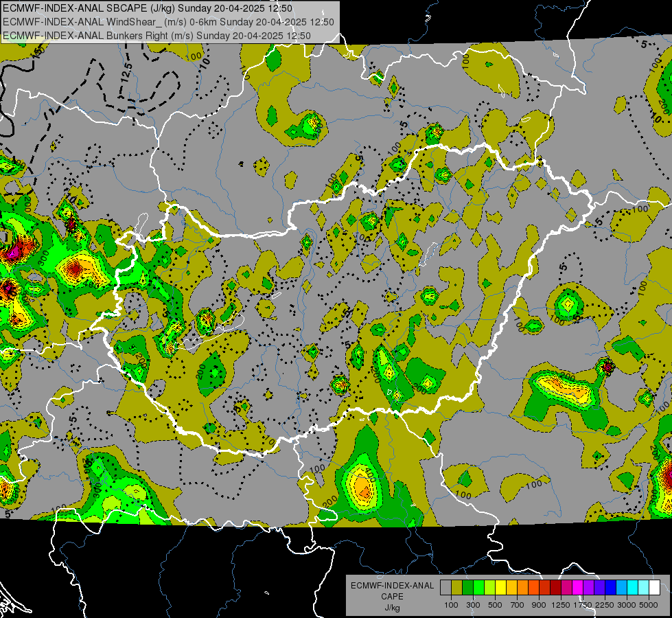Click the SBCAPE title line

(x=148, y=8)
